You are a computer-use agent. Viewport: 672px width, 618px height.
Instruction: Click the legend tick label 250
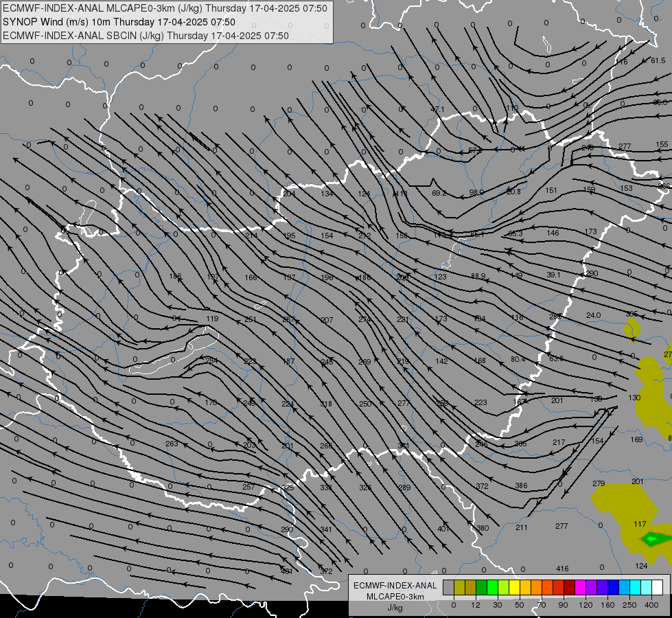point(629,605)
